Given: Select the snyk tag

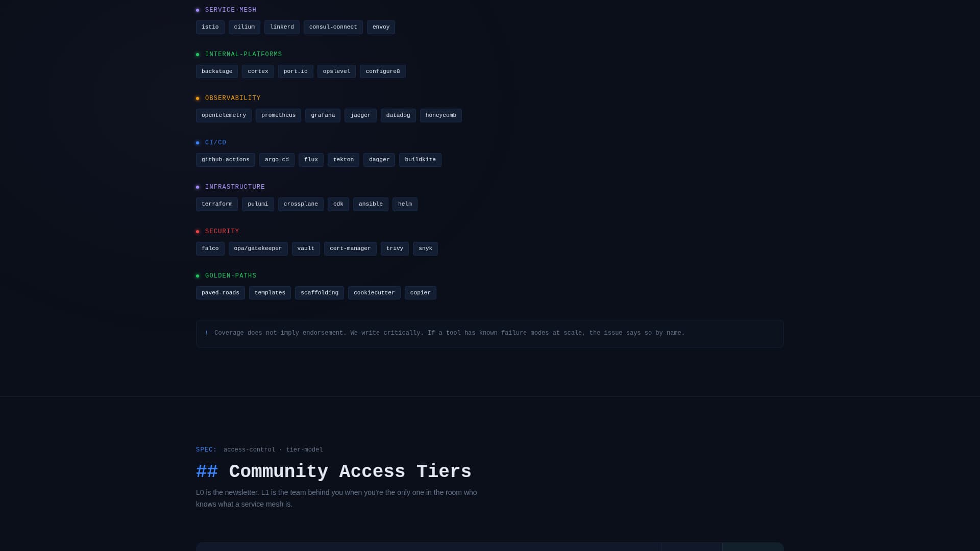Looking at the screenshot, I should click(x=425, y=248).
